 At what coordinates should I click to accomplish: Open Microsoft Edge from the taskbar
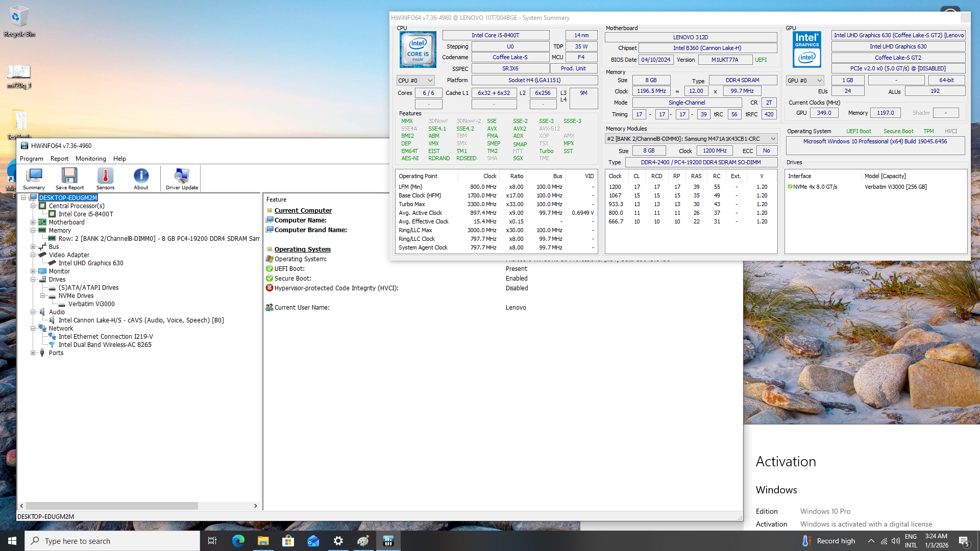(x=238, y=541)
